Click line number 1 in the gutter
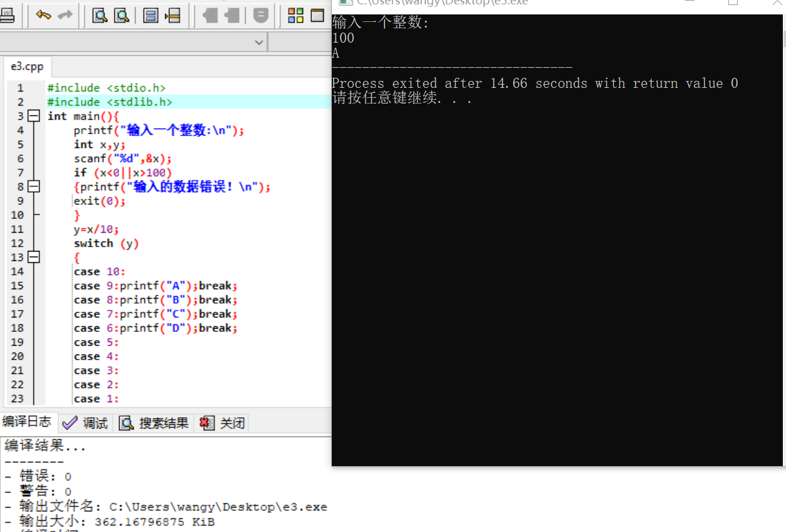Screen dimensions: 786x532 click(20, 88)
